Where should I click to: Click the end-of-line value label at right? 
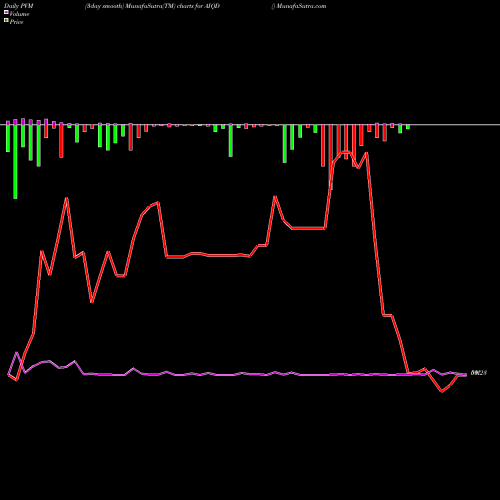(x=479, y=373)
